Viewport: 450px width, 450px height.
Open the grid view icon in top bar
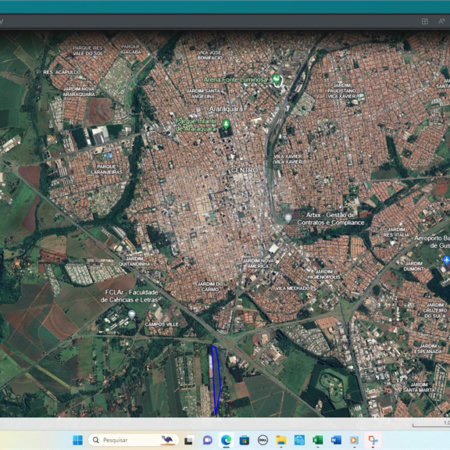(x=425, y=21)
